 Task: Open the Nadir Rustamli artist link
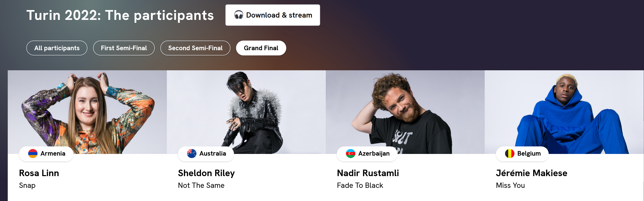click(x=368, y=173)
